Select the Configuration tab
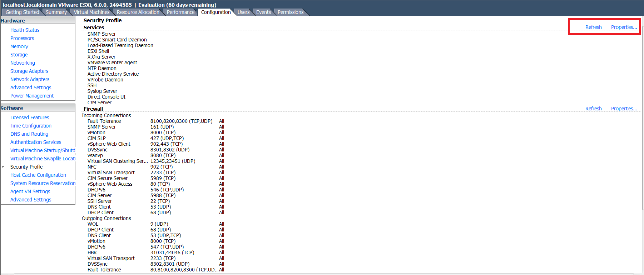Image resolution: width=644 pixels, height=275 pixels. [216, 12]
